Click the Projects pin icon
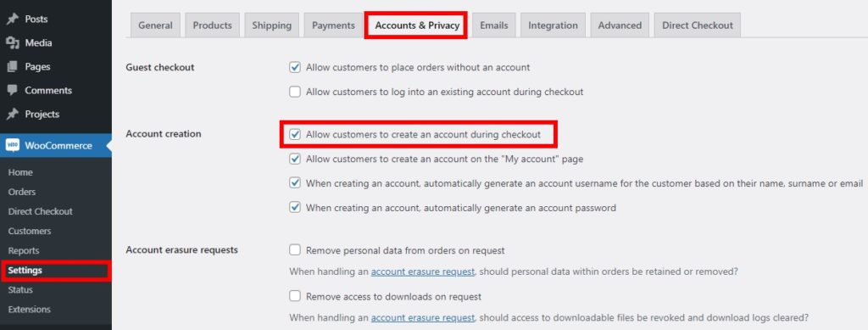This screenshot has width=868, height=330. [x=12, y=114]
